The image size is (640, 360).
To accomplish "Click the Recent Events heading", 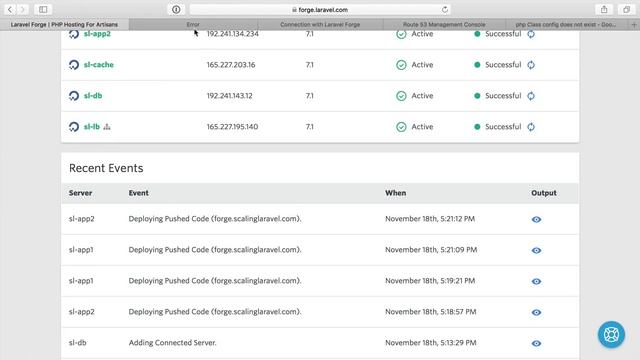I will 106,168.
